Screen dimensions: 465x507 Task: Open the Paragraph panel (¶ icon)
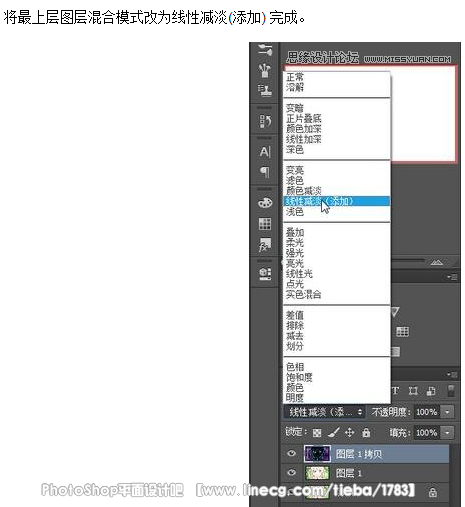click(x=265, y=172)
